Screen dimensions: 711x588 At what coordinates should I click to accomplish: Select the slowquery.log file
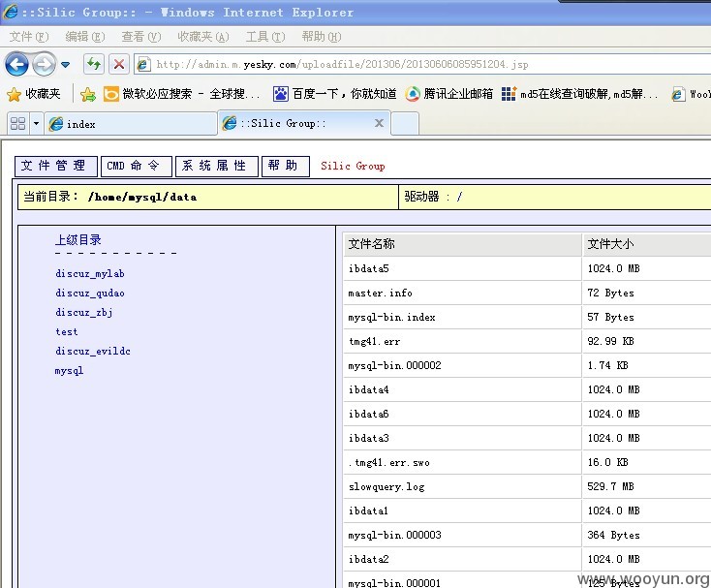click(386, 486)
